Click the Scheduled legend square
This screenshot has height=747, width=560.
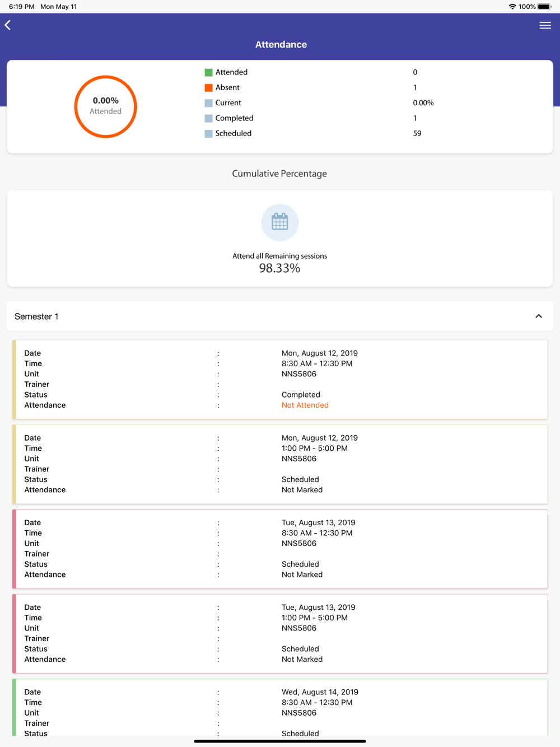[x=208, y=133]
